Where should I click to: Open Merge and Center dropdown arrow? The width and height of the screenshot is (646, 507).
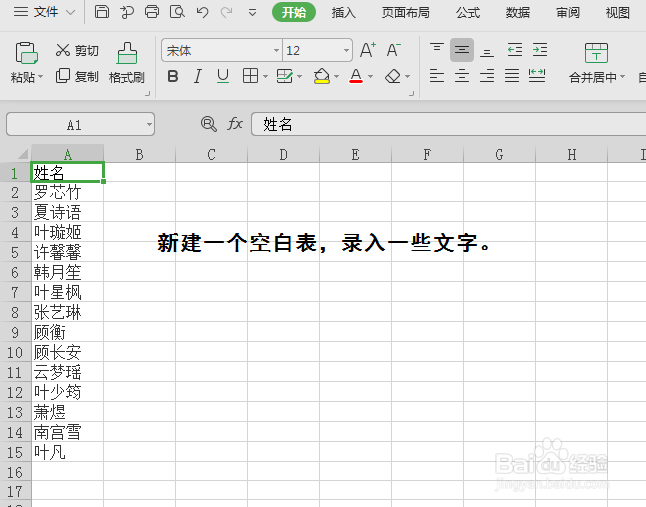(623, 77)
